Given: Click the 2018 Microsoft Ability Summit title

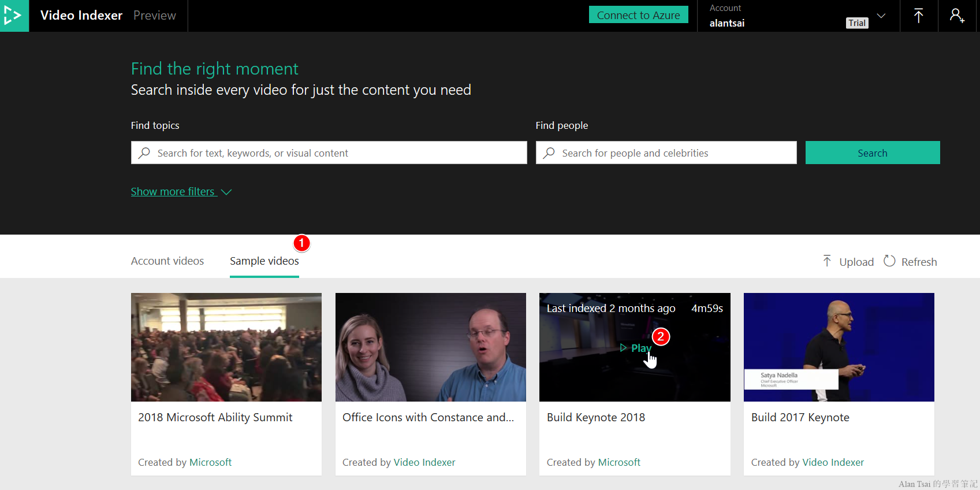Looking at the screenshot, I should [215, 417].
